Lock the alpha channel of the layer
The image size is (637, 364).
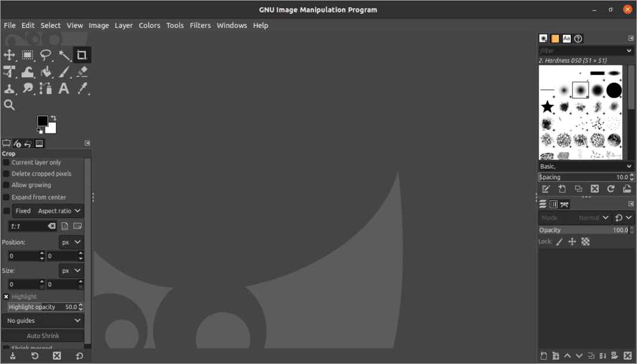click(586, 241)
